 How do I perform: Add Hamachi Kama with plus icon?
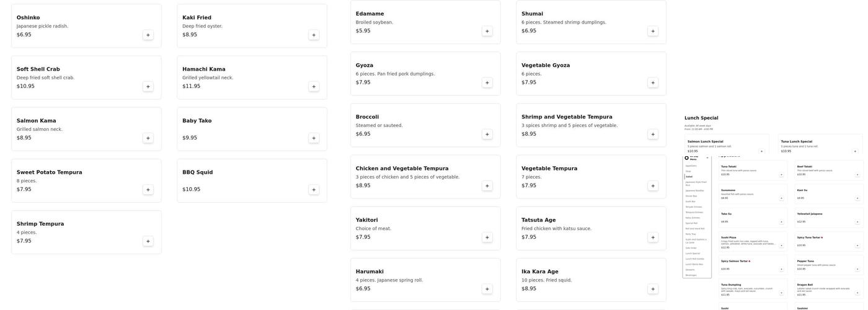(x=314, y=87)
